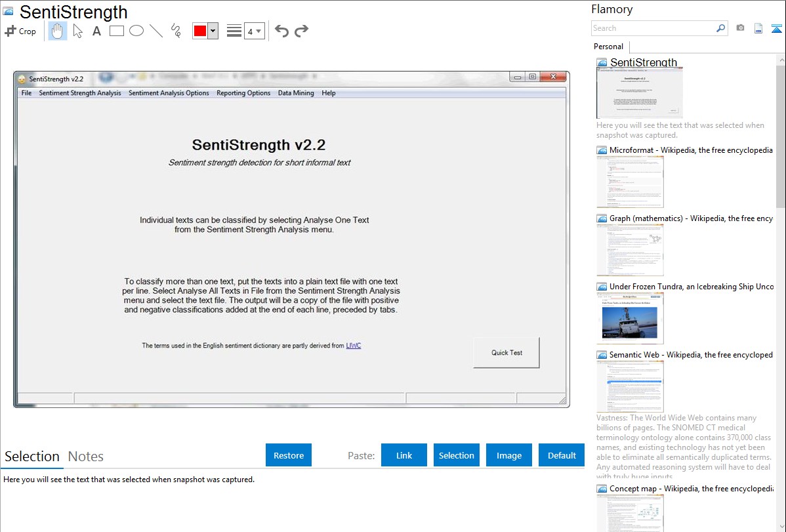Expand the line width dropdown
Image resolution: width=786 pixels, height=532 pixels.
254,31
